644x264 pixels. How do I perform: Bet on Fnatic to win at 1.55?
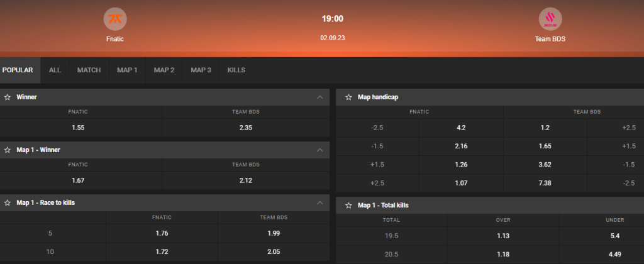tap(81, 128)
